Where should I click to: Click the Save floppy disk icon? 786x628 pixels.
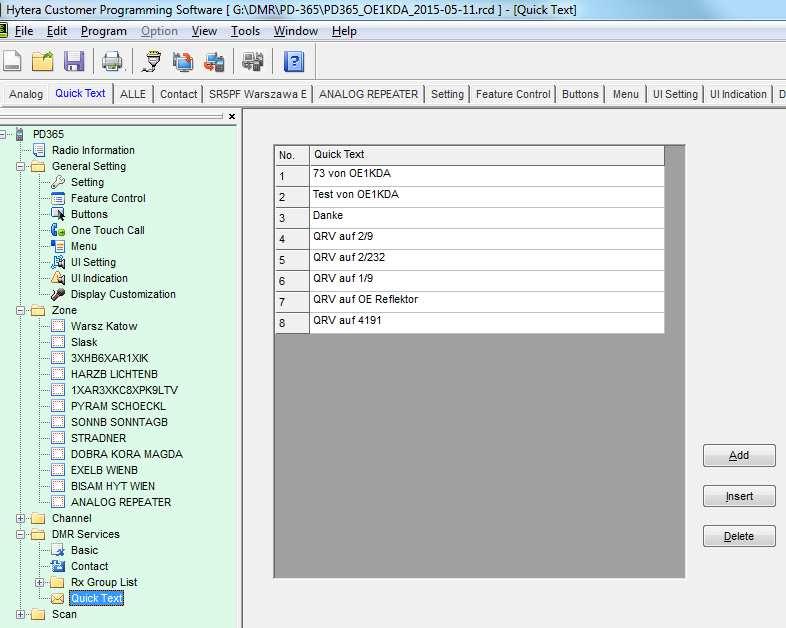pyautogui.click(x=74, y=62)
